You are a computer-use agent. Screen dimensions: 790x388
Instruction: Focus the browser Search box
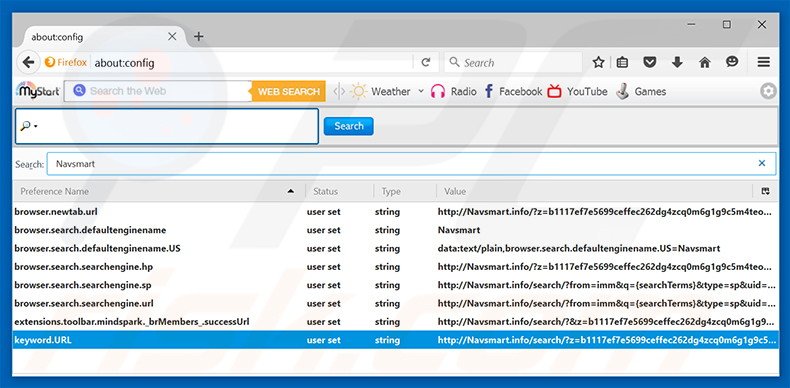point(513,62)
